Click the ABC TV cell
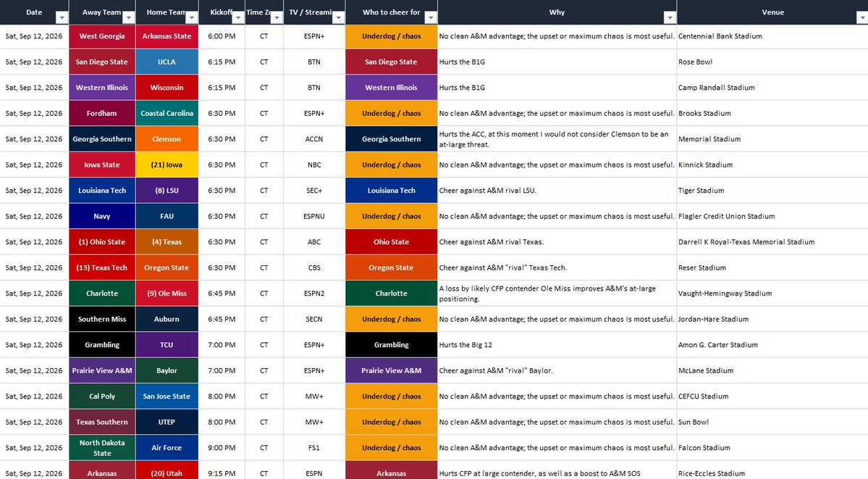Viewport: 868px width, 479px height. pyautogui.click(x=314, y=242)
